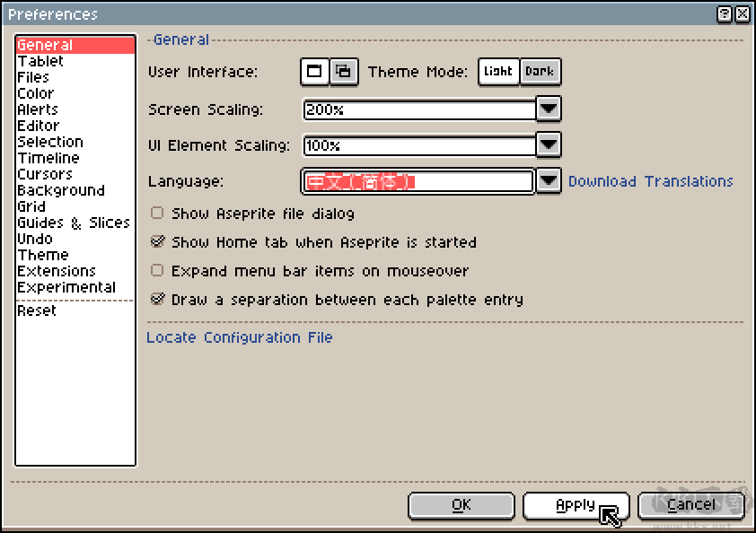Open the Grid section
Viewport: 756px width, 533px height.
(75, 206)
